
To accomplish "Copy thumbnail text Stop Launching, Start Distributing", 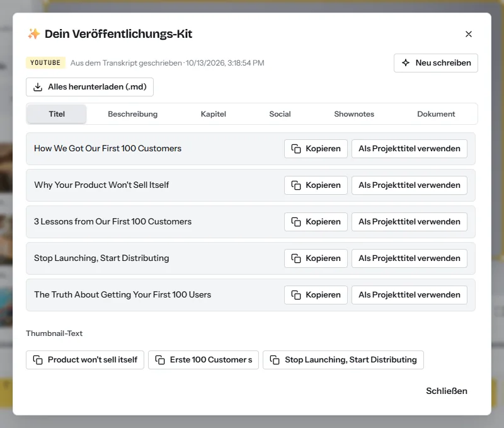I will click(343, 360).
